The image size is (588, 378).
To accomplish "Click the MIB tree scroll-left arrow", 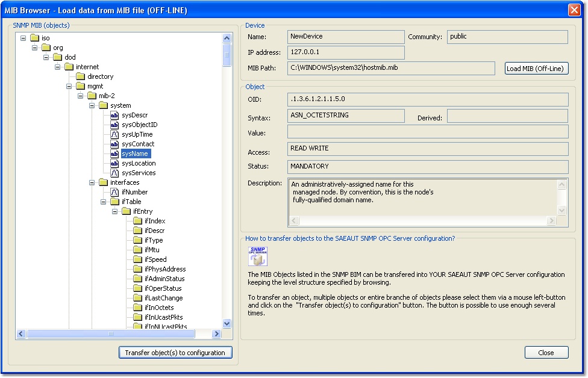I will point(21,333).
